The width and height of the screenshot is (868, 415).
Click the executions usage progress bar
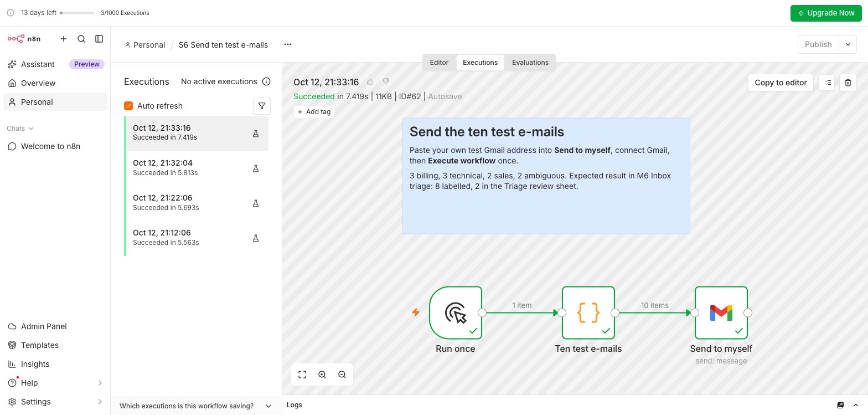77,13
